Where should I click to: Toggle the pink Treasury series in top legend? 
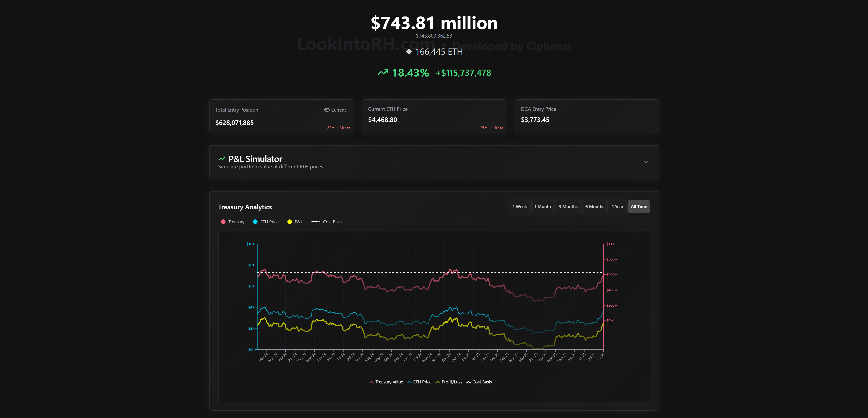[223, 222]
